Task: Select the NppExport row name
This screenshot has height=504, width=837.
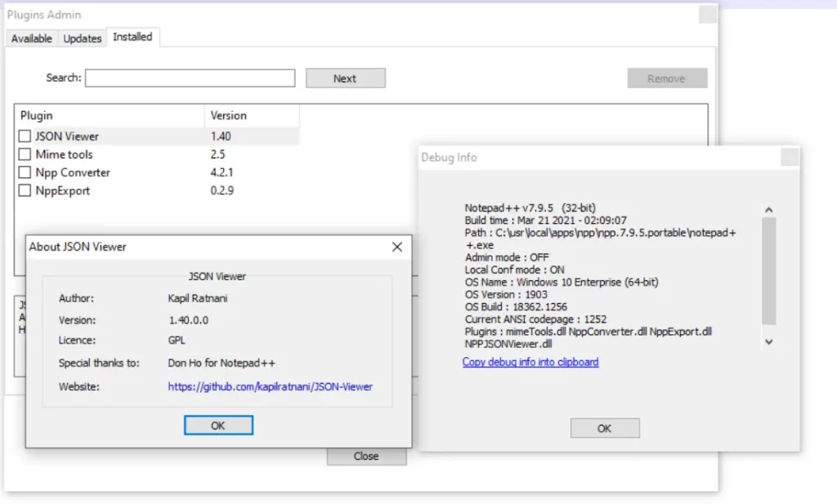Action: coord(62,190)
